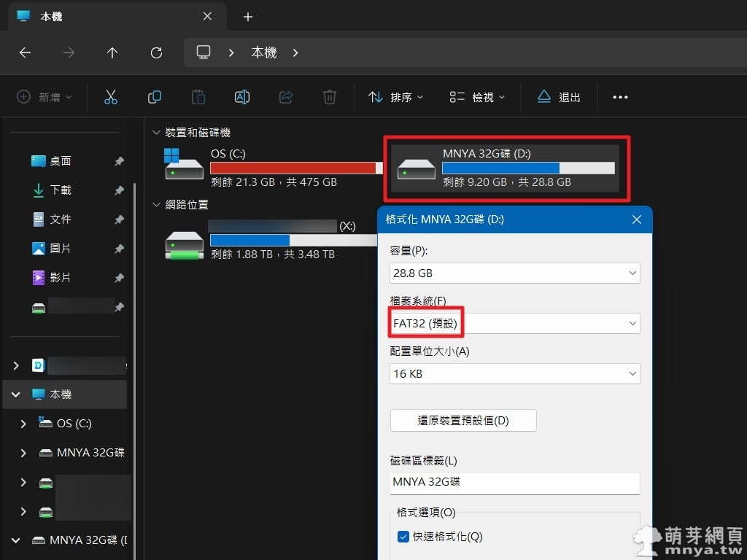Toggle the 快速格式化 checkbox
Viewport: 747px width, 560px height.
pos(403,537)
